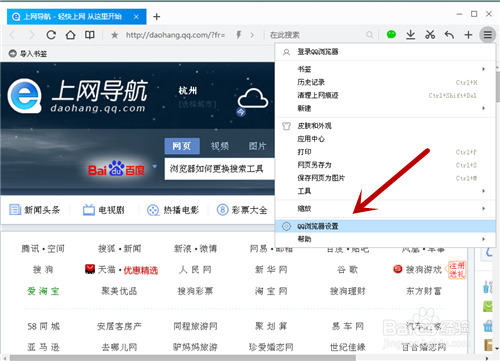
Task: Click the browser back arrow
Action: click(12, 35)
